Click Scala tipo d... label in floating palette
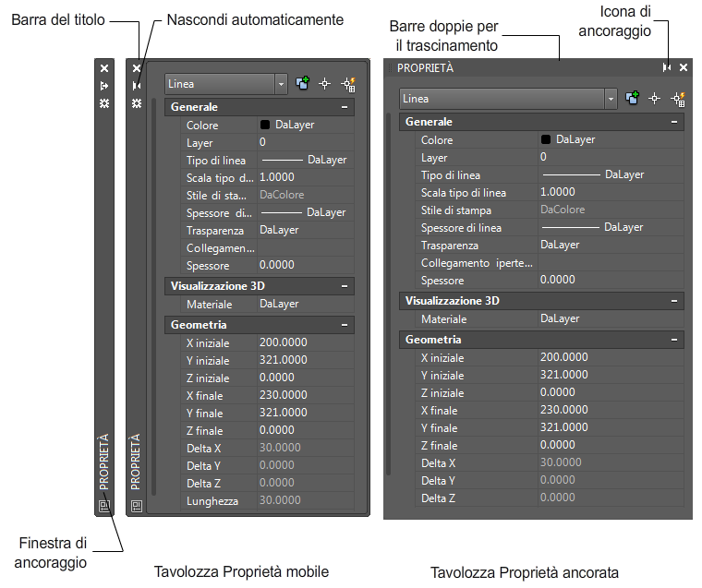Viewport: 702px width, 588px height. coord(220,178)
